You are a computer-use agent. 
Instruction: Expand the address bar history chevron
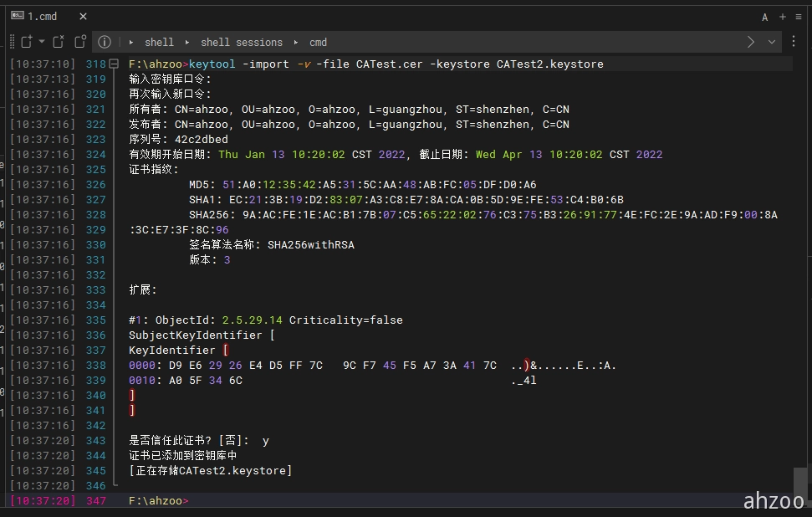click(x=771, y=42)
